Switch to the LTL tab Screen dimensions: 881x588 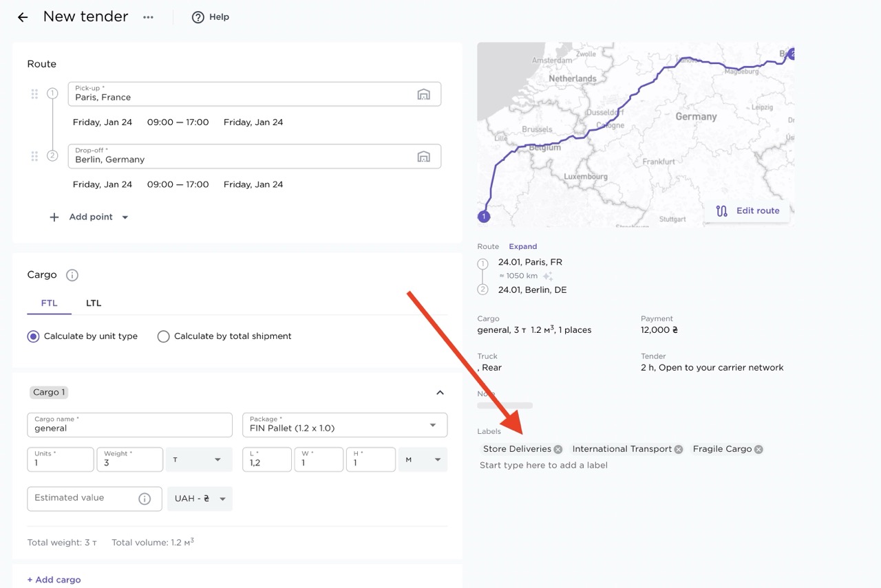point(94,303)
